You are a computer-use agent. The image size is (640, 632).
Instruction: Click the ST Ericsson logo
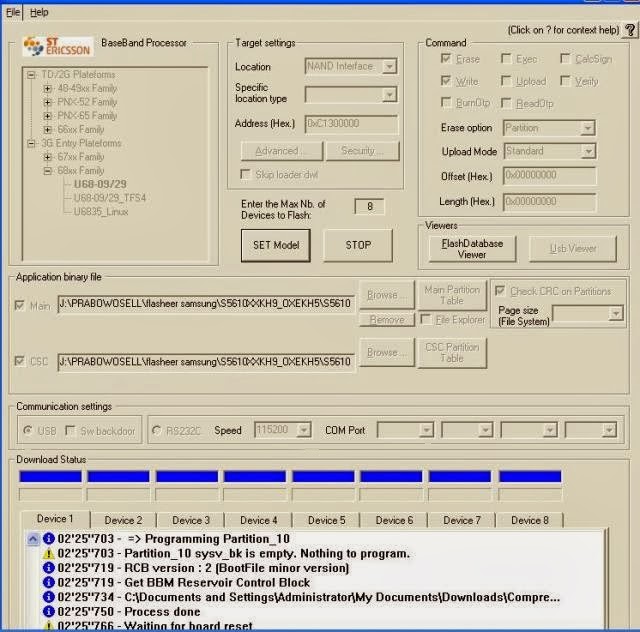pos(58,46)
